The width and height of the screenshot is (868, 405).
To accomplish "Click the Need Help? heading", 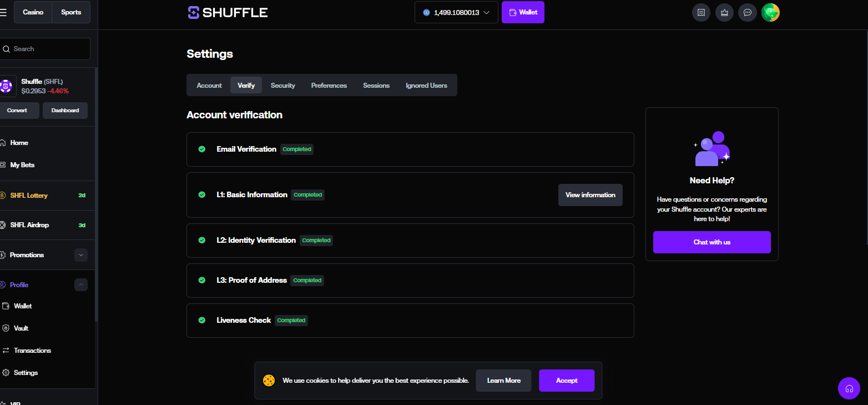I will coord(712,181).
